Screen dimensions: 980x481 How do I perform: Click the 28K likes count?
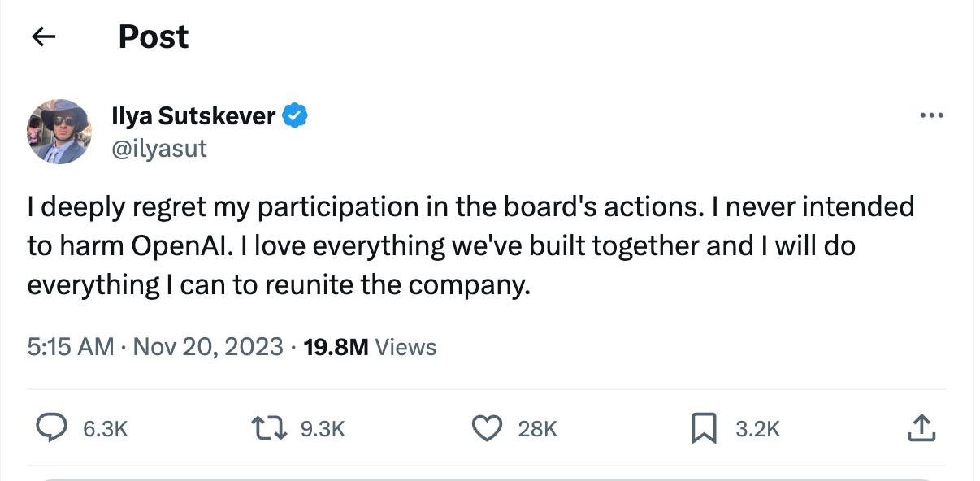pyautogui.click(x=538, y=428)
